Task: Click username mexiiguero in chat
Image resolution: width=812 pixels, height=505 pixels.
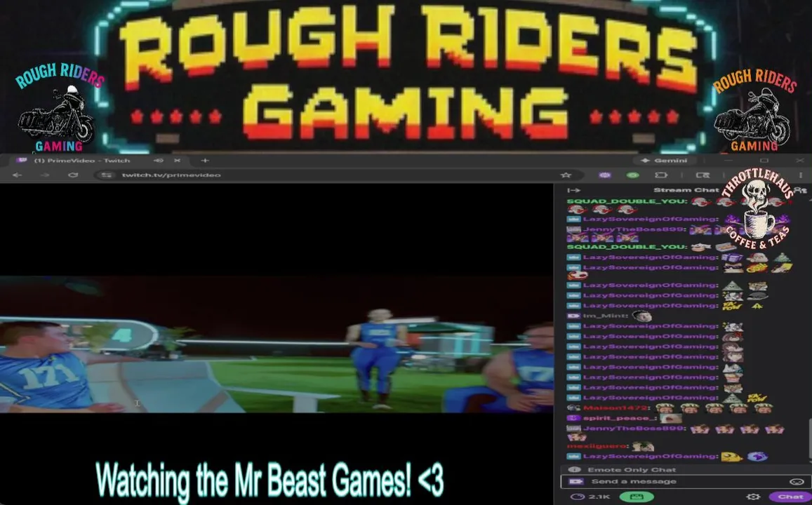Action: 597,445
